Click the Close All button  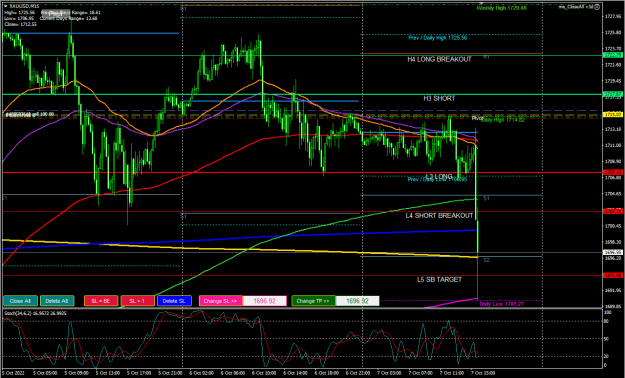pos(20,301)
